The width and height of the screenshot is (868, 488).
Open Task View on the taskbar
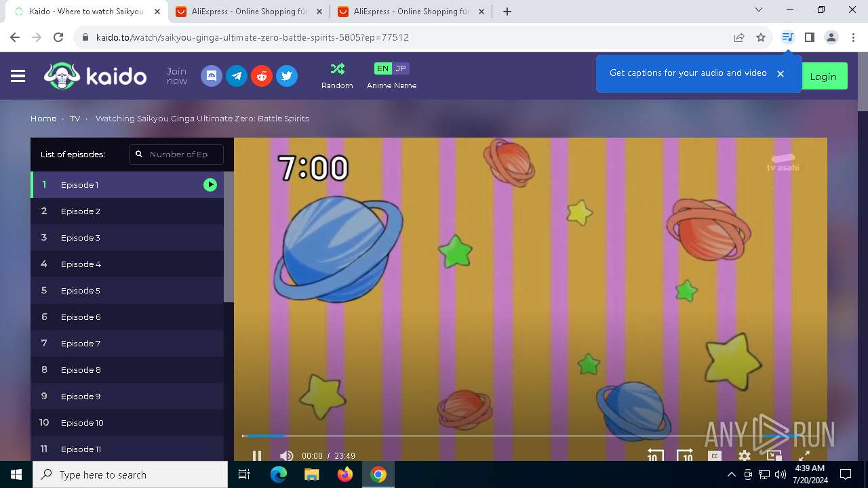(244, 474)
